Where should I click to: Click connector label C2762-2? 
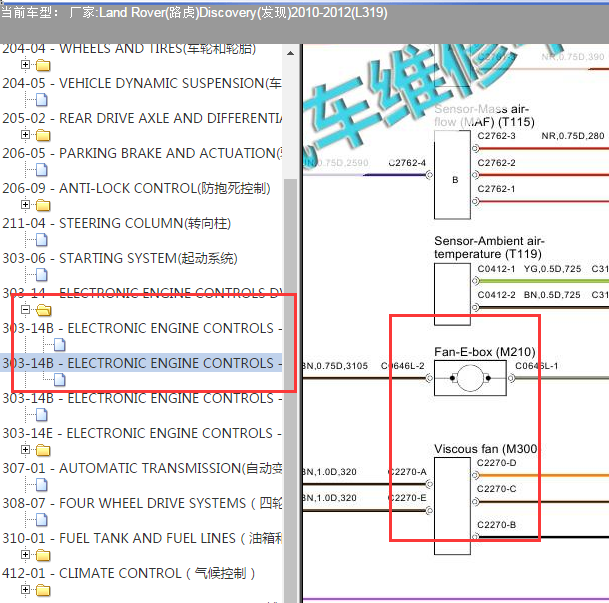(x=496, y=163)
